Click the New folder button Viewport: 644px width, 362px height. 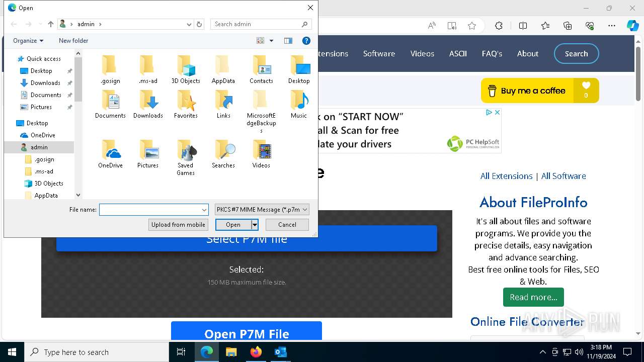(73, 41)
